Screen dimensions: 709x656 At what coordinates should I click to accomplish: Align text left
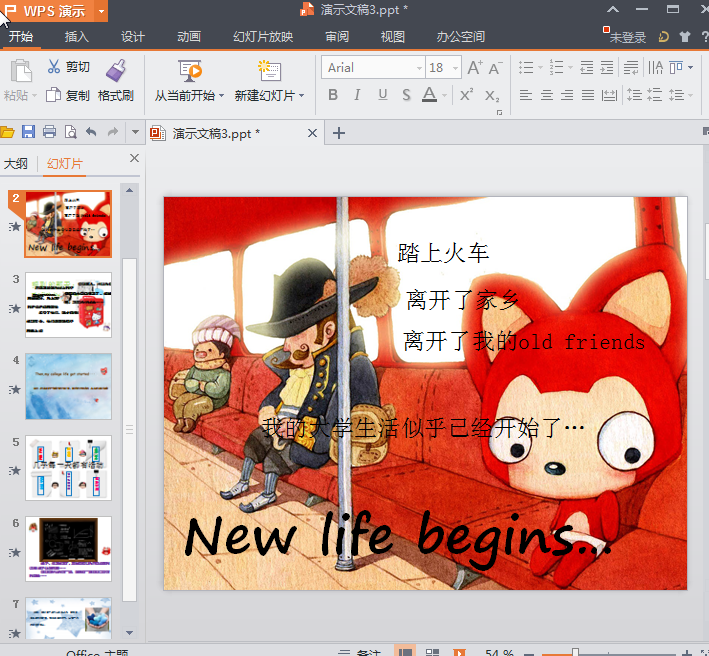(525, 95)
